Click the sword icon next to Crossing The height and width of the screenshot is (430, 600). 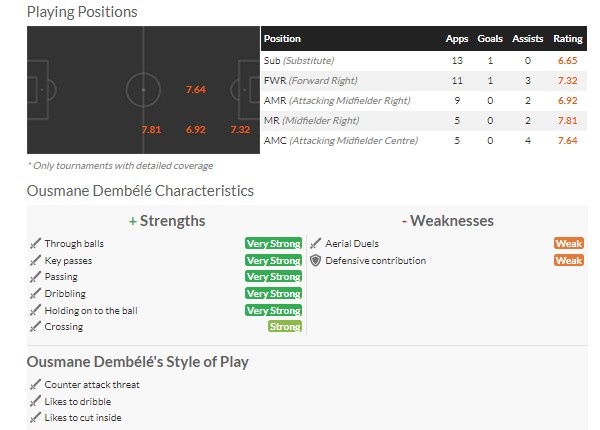click(35, 327)
